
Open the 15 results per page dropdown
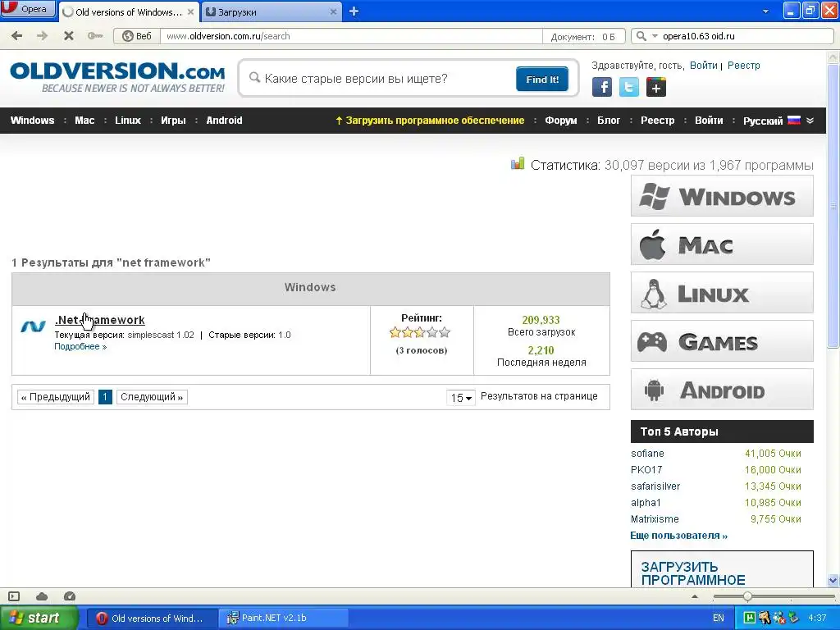click(x=461, y=398)
